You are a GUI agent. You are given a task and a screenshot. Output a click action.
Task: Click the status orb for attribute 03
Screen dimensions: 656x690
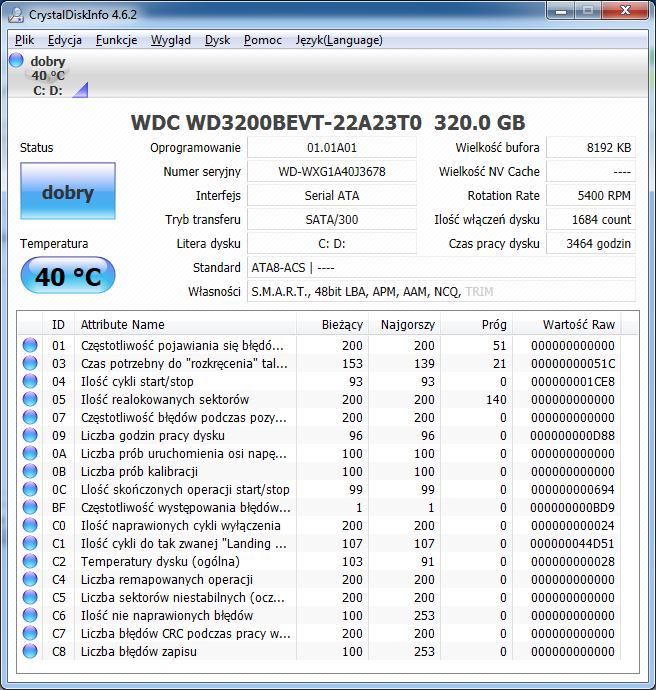[x=30, y=363]
